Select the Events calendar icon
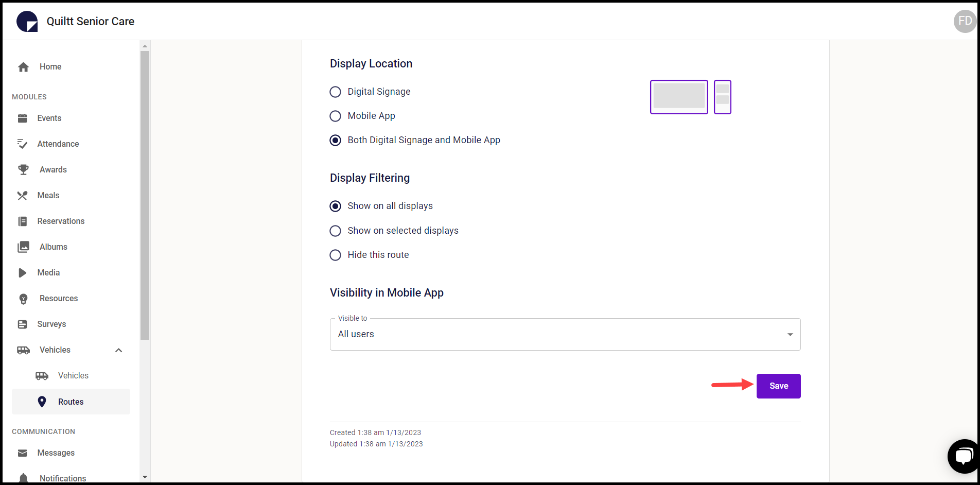The height and width of the screenshot is (485, 980). coord(23,118)
